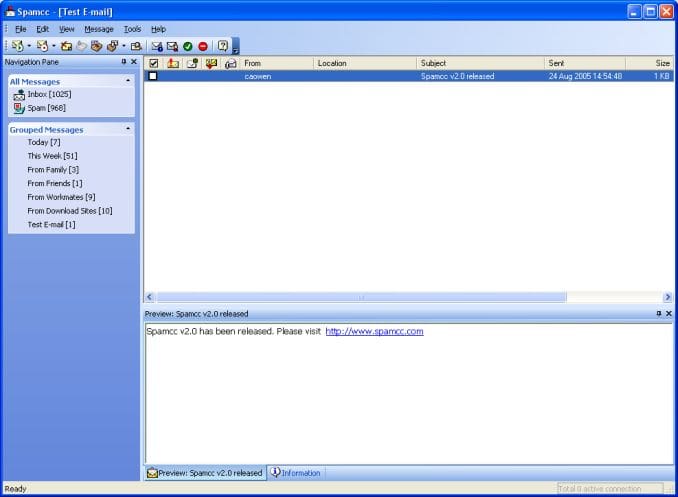The width and height of the screenshot is (678, 497).
Task: Open the Help menu
Action: [x=159, y=29]
